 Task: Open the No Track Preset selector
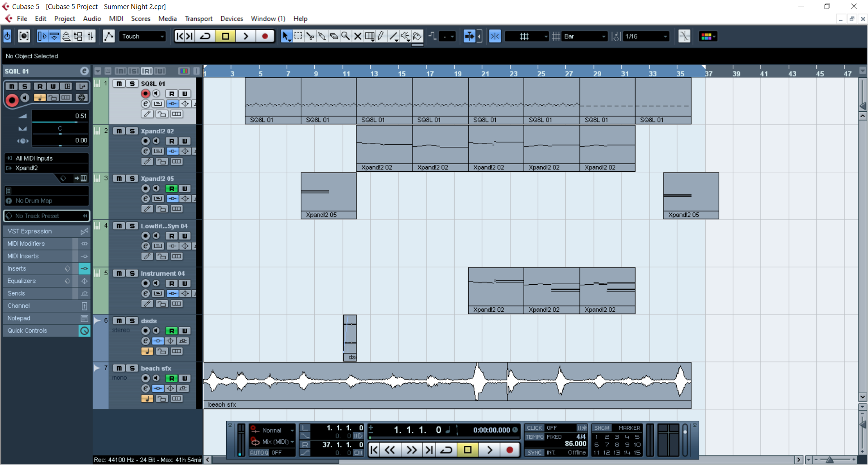(x=47, y=216)
